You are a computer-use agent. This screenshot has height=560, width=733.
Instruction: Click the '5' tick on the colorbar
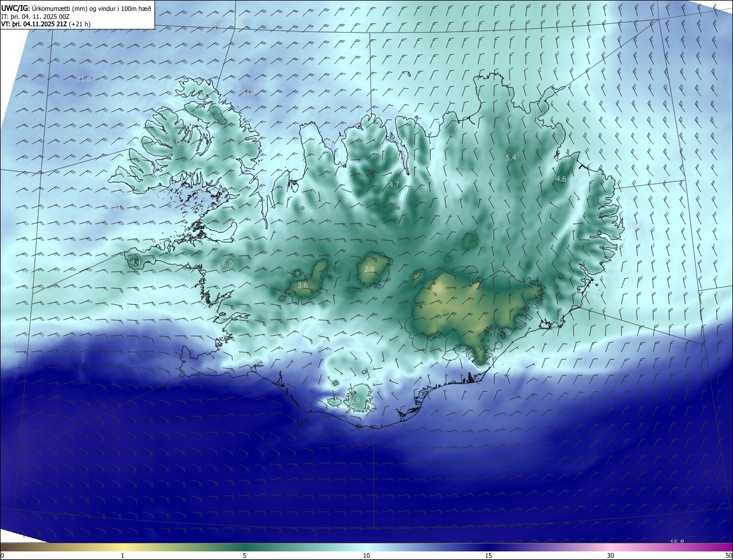pos(245,555)
